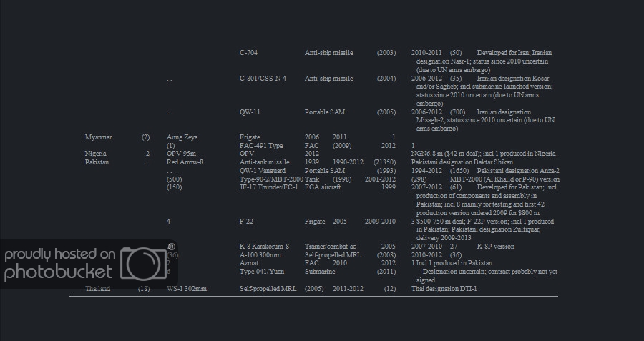Select the 'QW-11' designation
The height and width of the screenshot is (341, 644).
pyautogui.click(x=250, y=112)
